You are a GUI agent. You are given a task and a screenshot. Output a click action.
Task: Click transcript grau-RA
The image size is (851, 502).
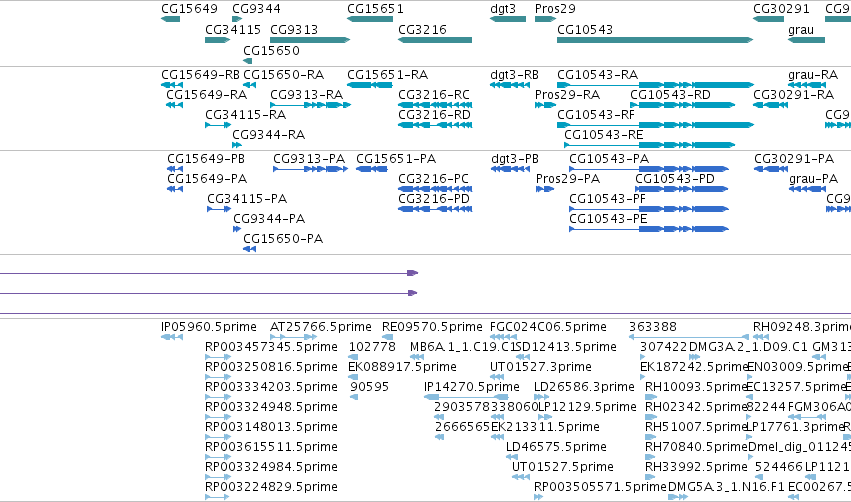[807, 85]
